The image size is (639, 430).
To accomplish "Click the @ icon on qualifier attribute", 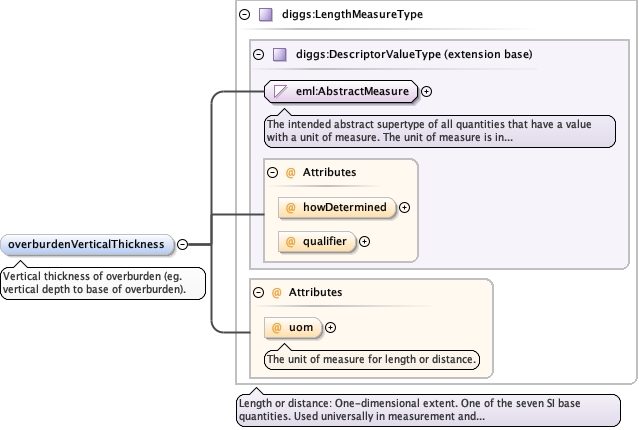I will coord(291,241).
